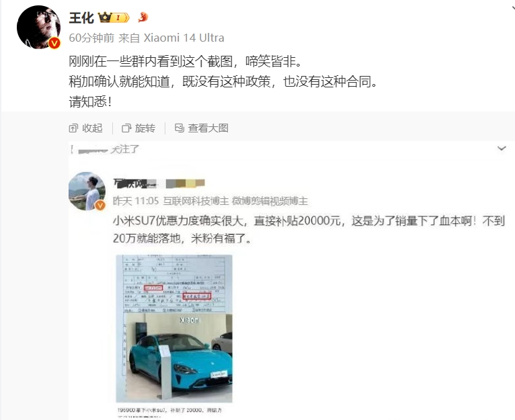The width and height of the screenshot is (515, 420).
Task: Expand the top-right post options arrow
Action: pos(512,7)
